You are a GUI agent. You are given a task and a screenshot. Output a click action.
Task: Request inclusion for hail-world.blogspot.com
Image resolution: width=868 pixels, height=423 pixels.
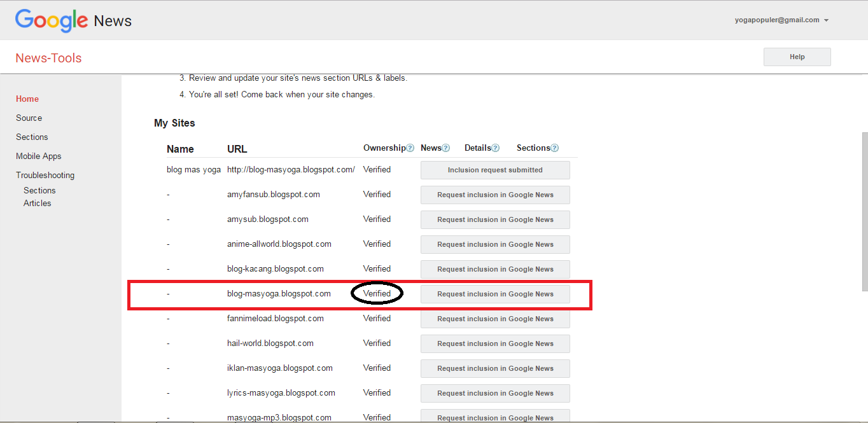click(x=495, y=343)
